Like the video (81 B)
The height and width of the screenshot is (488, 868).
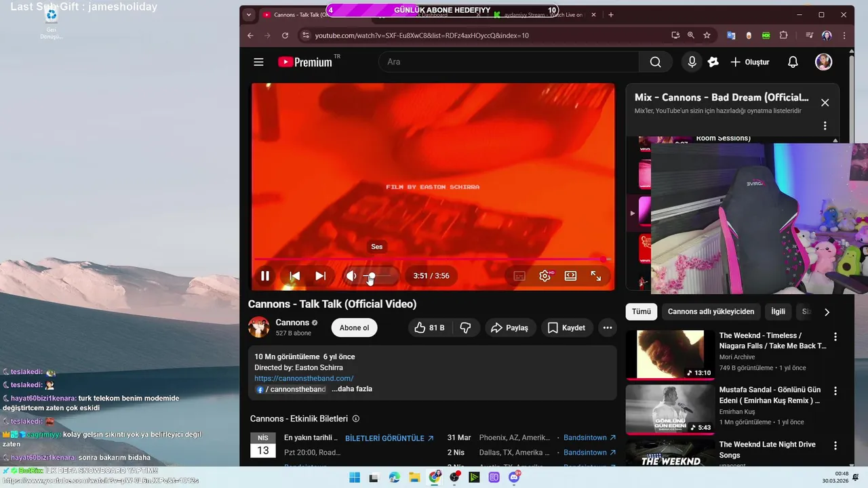(x=429, y=328)
